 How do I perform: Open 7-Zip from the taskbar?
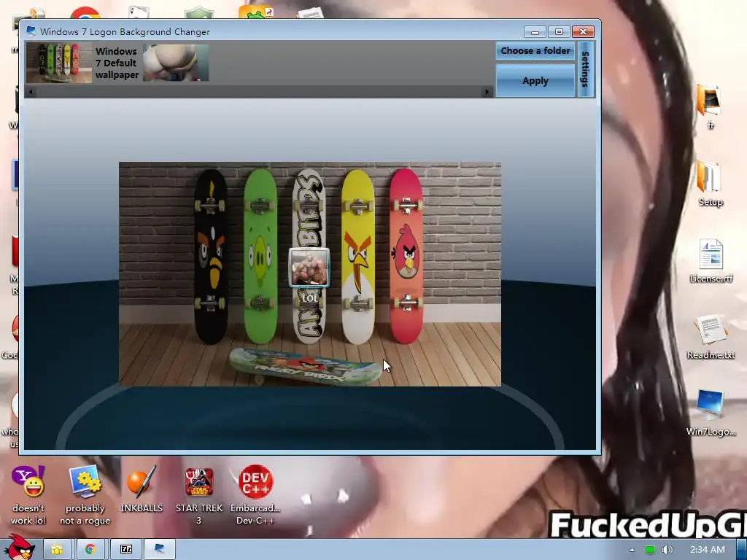tap(125, 550)
